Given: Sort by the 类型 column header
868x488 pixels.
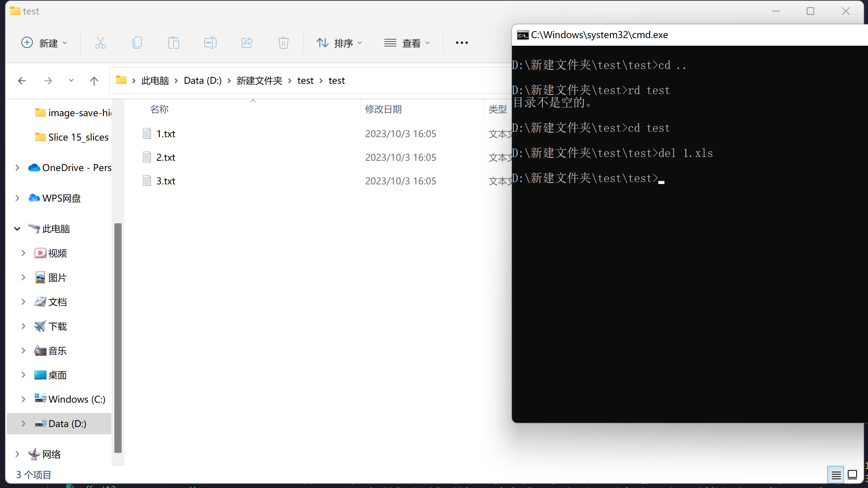Looking at the screenshot, I should point(498,109).
